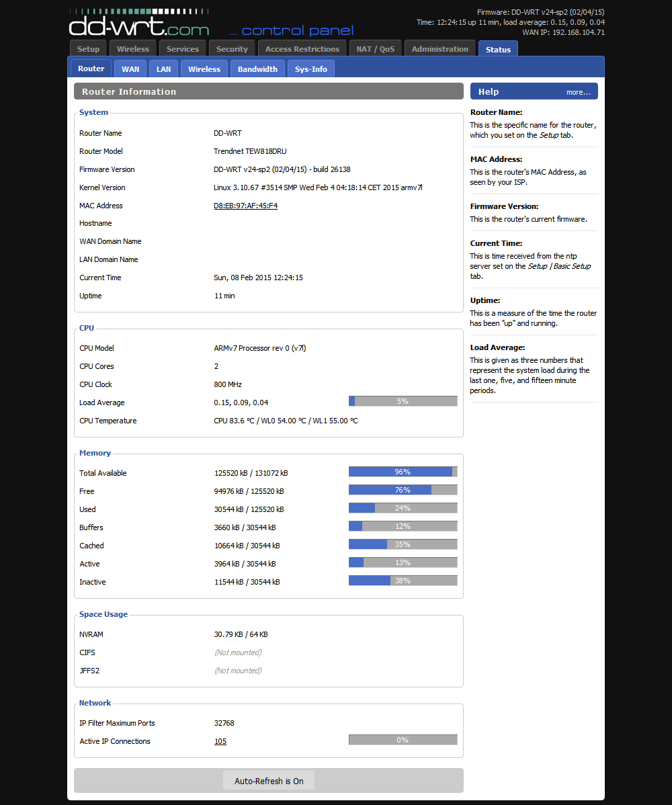Click the Router Name value DD-WRT

pos(227,133)
